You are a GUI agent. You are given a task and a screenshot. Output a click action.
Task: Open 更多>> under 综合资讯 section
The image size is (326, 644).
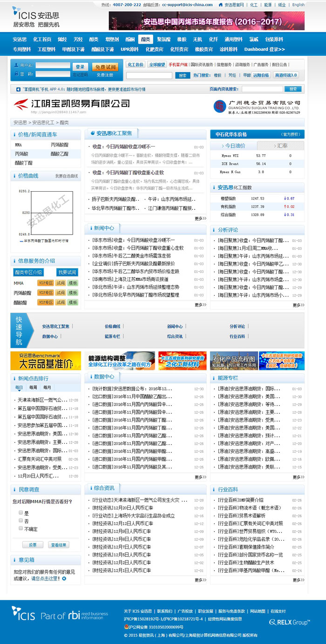[x=200, y=580]
